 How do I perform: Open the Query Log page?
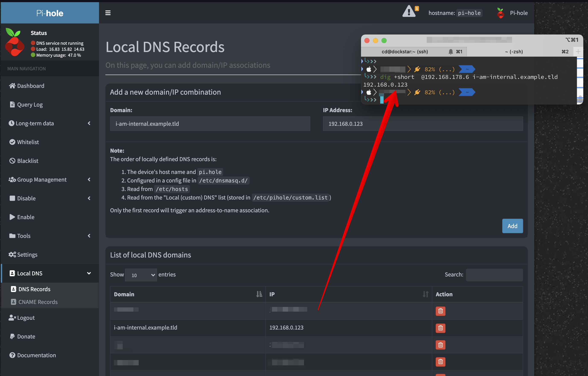pyautogui.click(x=30, y=105)
